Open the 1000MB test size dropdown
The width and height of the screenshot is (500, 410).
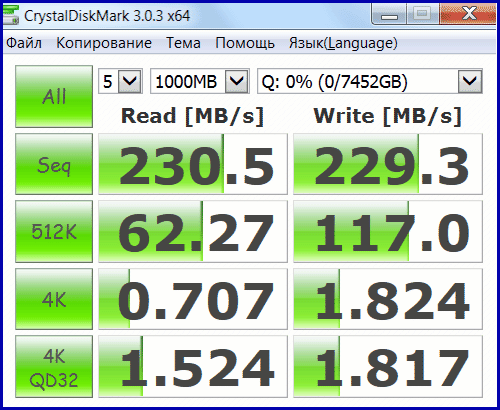(x=200, y=81)
